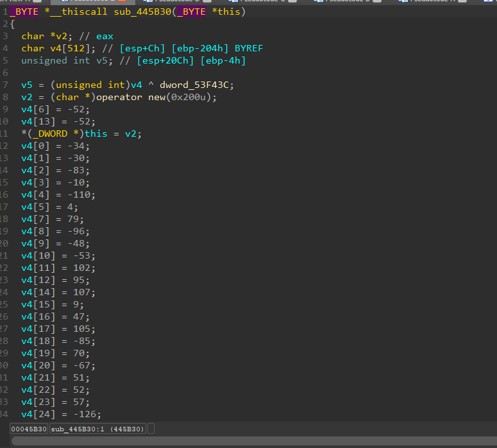Click the v4[15] = 9 line
This screenshot has height=448, width=497.
[53, 305]
